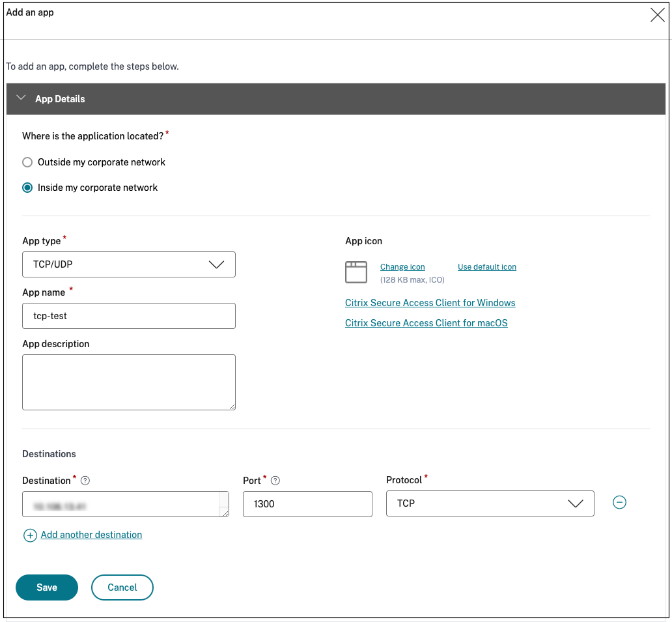Click the Save button
This screenshot has height=622, width=672.
(47, 587)
